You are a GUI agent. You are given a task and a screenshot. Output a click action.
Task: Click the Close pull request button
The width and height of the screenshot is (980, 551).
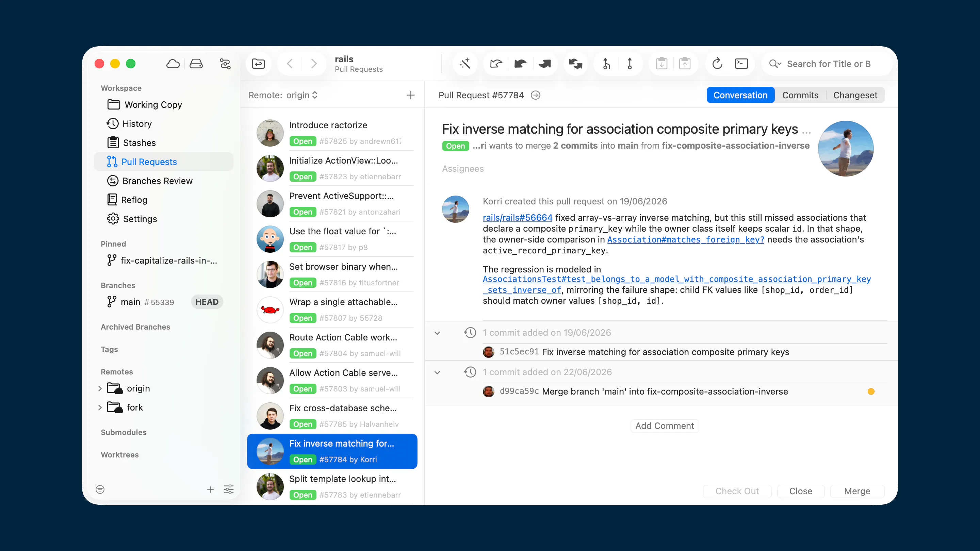(801, 491)
